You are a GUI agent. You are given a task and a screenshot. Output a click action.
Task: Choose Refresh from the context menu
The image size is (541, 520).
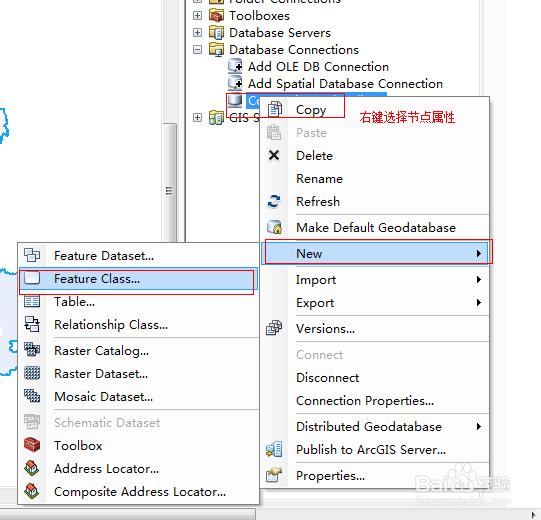coord(375,202)
